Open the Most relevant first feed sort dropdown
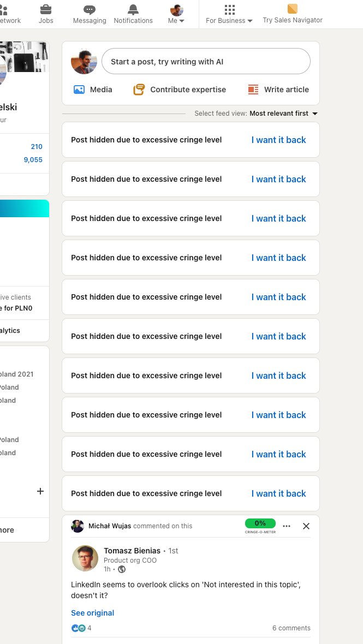This screenshot has width=363, height=644. click(x=284, y=114)
